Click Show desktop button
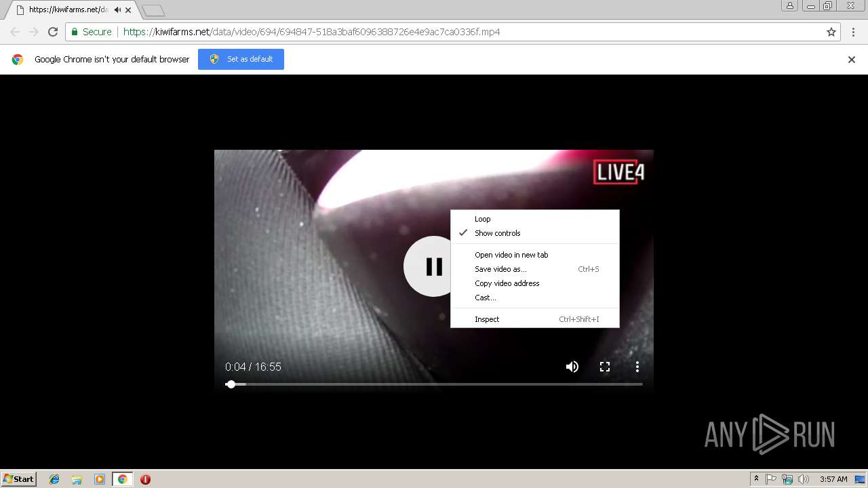Viewport: 868px width, 488px height. [x=861, y=479]
